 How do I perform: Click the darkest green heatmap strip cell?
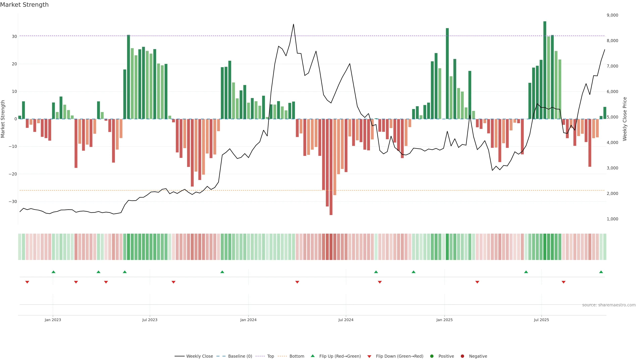[x=545, y=247]
